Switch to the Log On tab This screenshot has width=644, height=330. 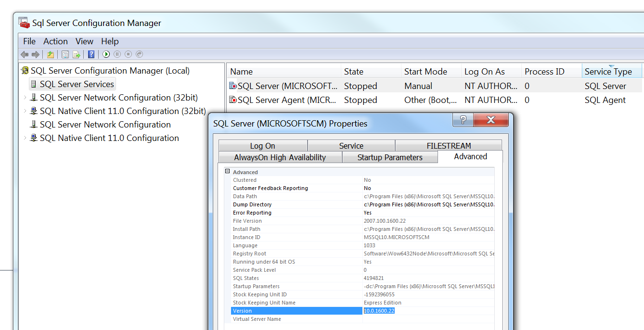(263, 146)
